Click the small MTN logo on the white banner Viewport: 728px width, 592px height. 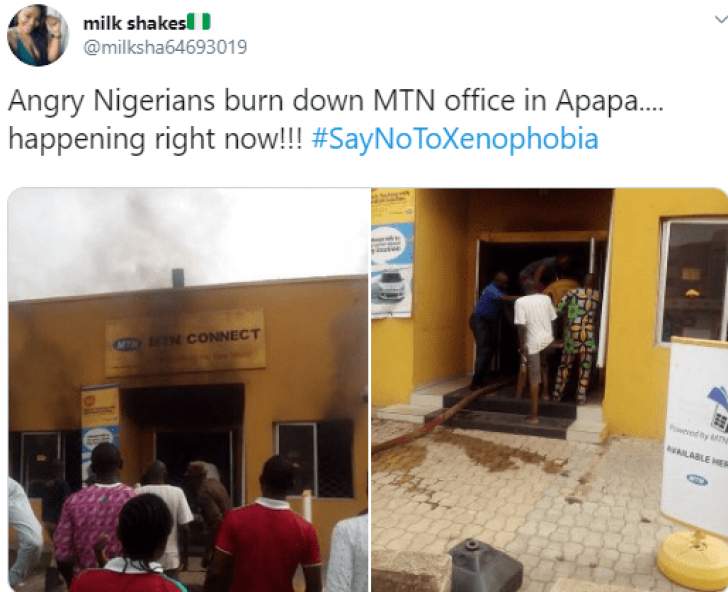697,479
